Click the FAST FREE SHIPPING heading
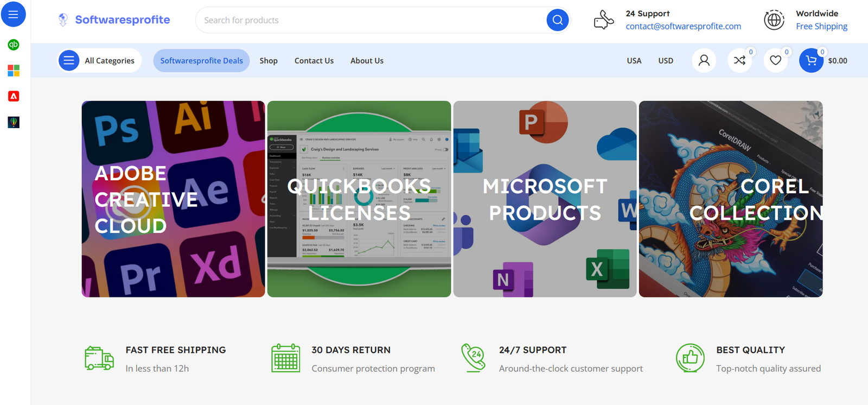This screenshot has width=868, height=405. point(176,350)
